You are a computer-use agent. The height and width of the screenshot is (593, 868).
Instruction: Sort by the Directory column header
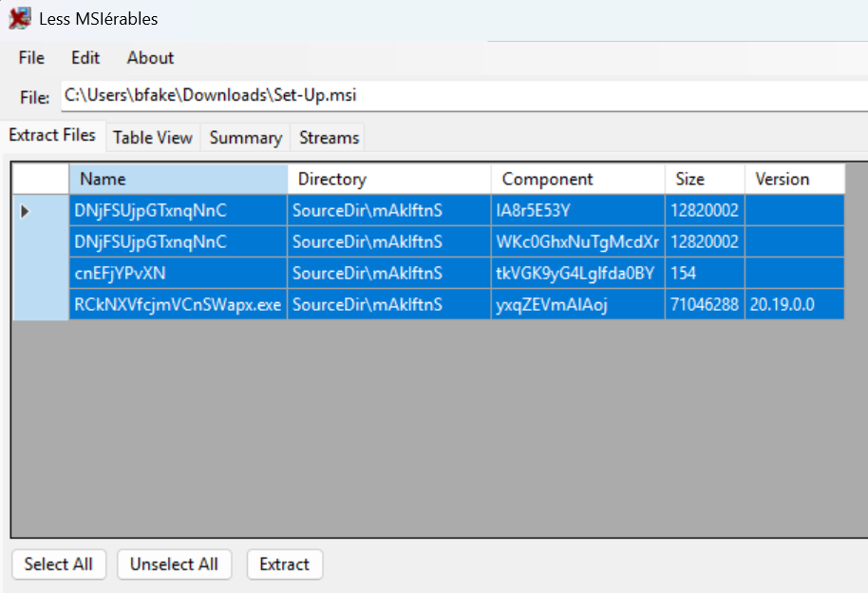[389, 179]
